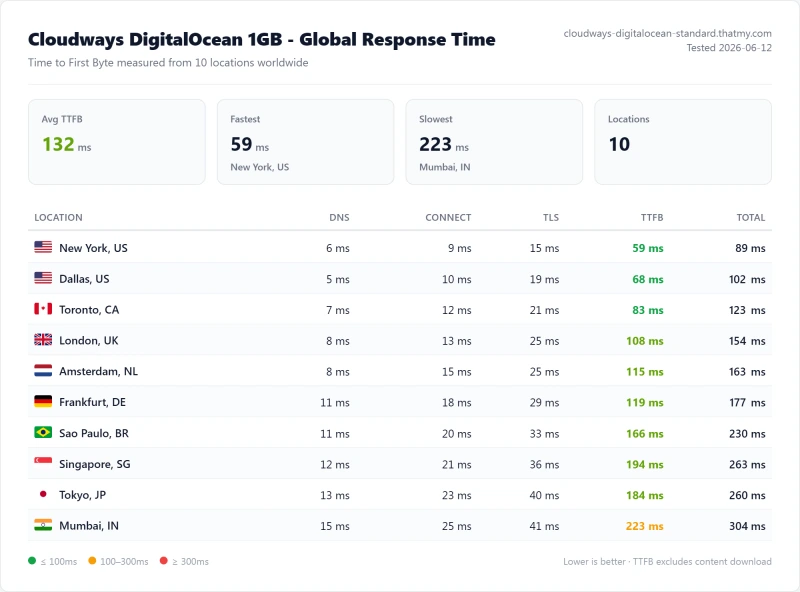Click the TTFB column header
Screen dimensions: 800x592
coord(652,217)
